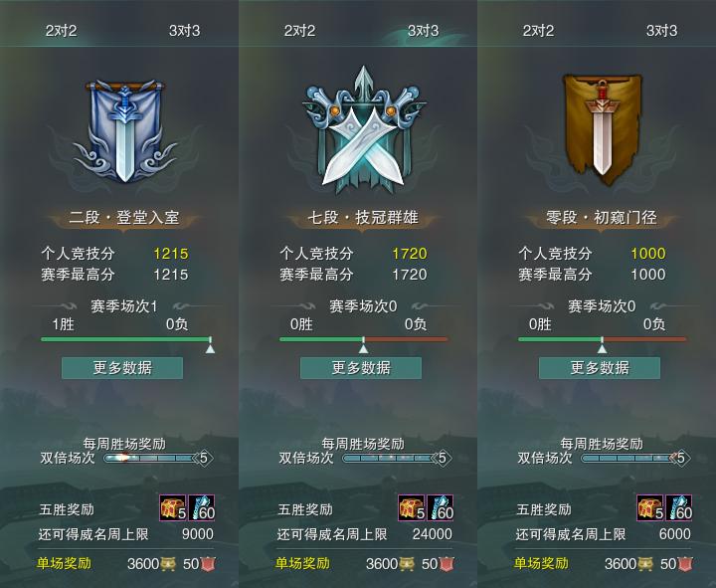Click the diamond 5 marker in right panel

pyautogui.click(x=681, y=458)
